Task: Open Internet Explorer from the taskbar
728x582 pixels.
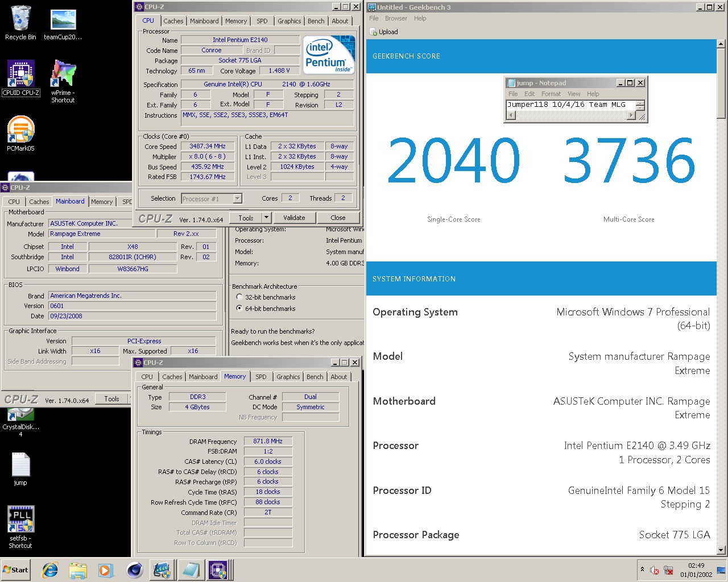Action: click(50, 570)
